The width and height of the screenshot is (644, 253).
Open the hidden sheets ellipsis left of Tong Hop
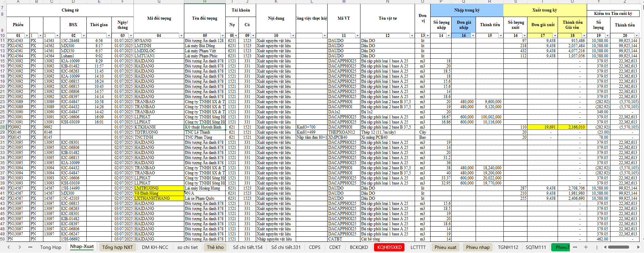[30, 247]
